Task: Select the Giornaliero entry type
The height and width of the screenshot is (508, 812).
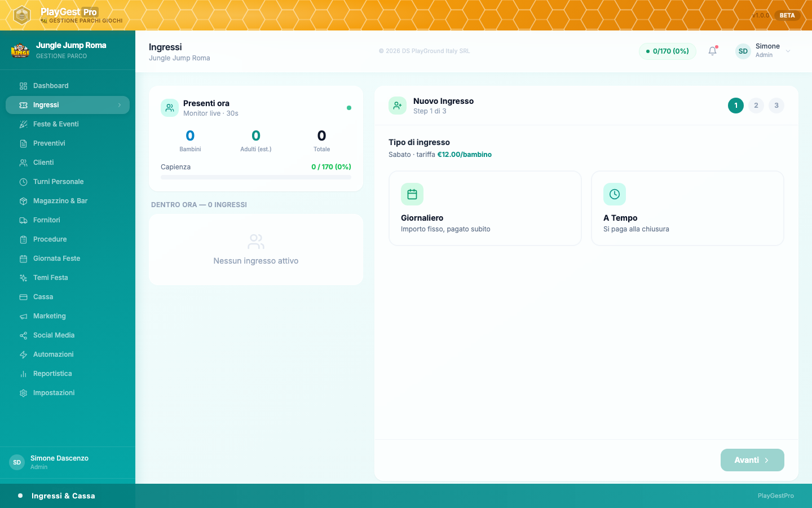Action: click(x=485, y=208)
